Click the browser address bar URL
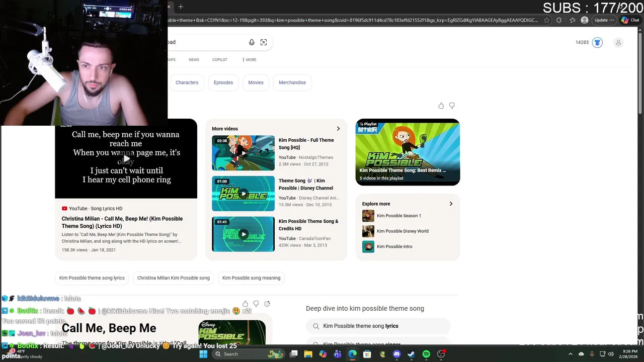Viewport: 644px width, 362px height. [x=352, y=20]
